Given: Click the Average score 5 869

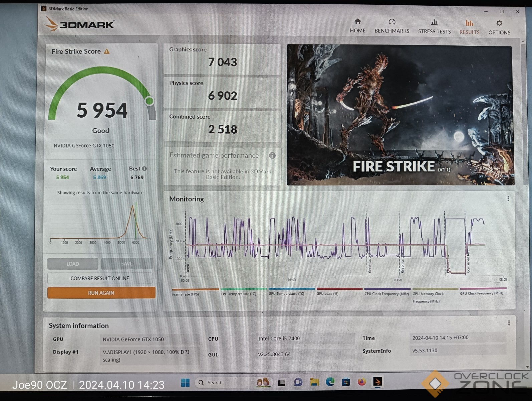Looking at the screenshot, I should 99,177.
